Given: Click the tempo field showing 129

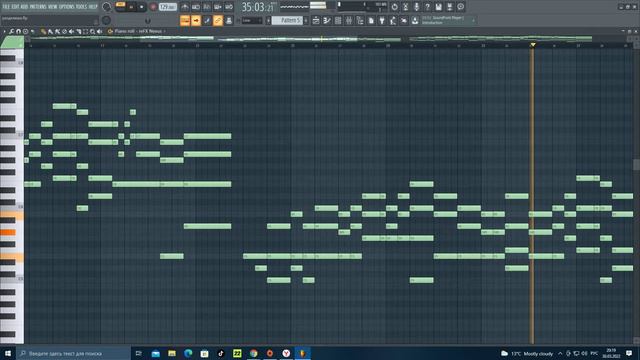Looking at the screenshot, I should [x=168, y=7].
